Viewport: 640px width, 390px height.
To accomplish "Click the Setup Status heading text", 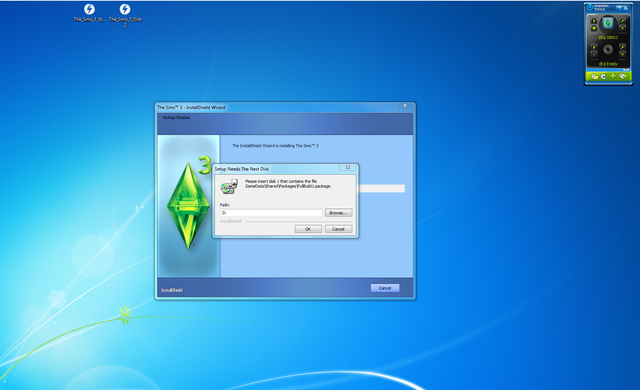I will tap(176, 117).
